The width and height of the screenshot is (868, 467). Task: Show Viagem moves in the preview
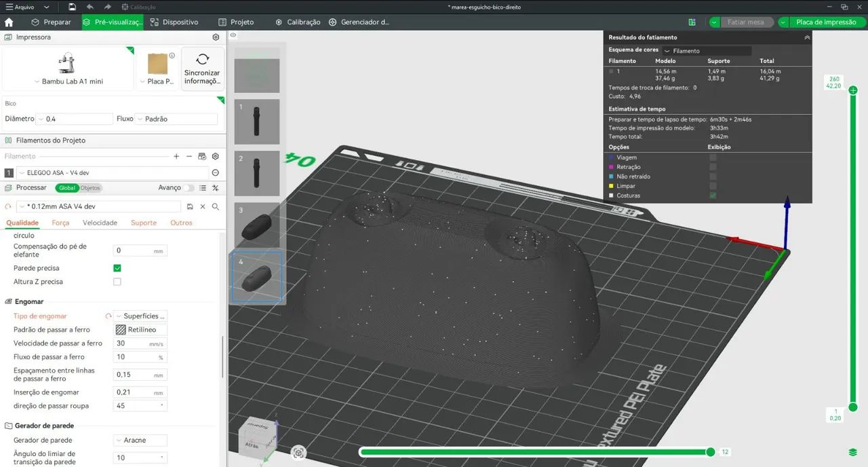coord(713,157)
